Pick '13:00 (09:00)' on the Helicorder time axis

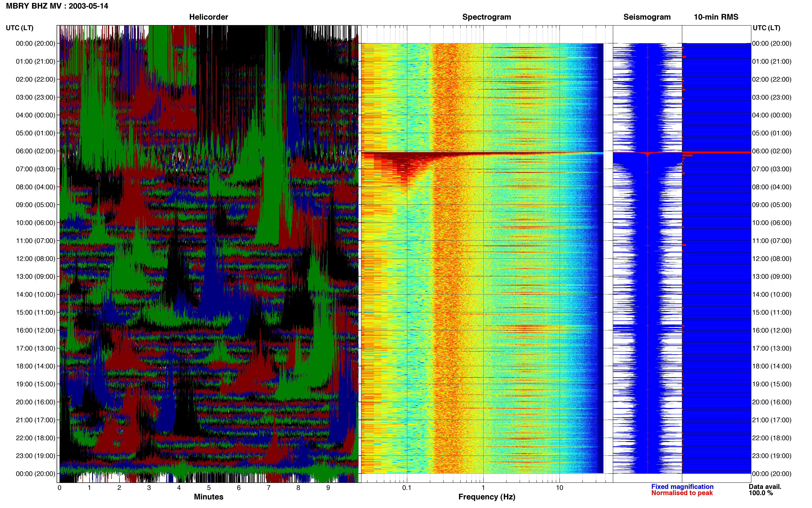pos(36,277)
